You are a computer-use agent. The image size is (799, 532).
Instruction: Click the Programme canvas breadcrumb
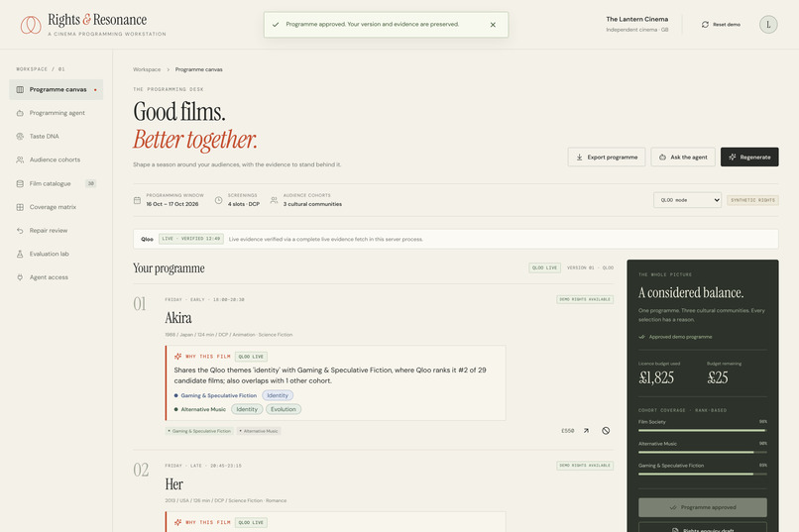point(198,69)
